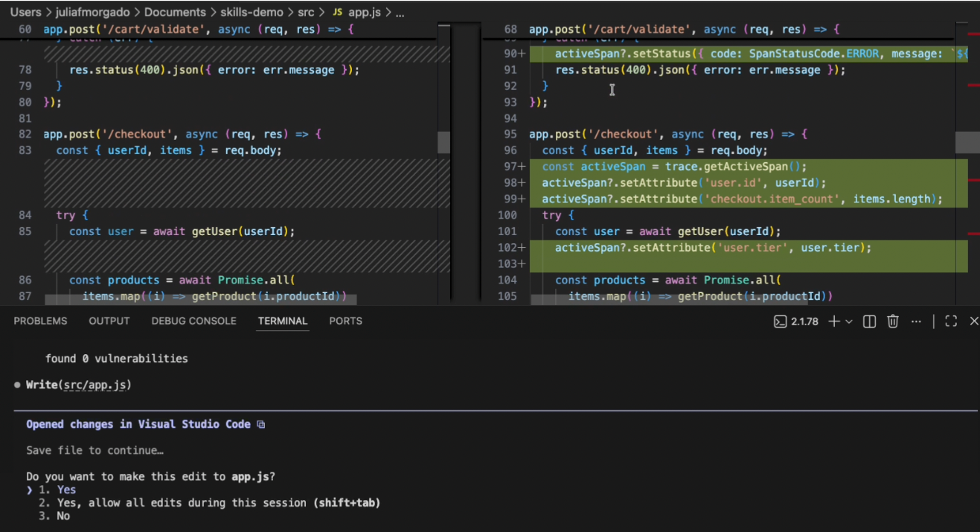Maximize the terminal panel size

[x=950, y=321]
